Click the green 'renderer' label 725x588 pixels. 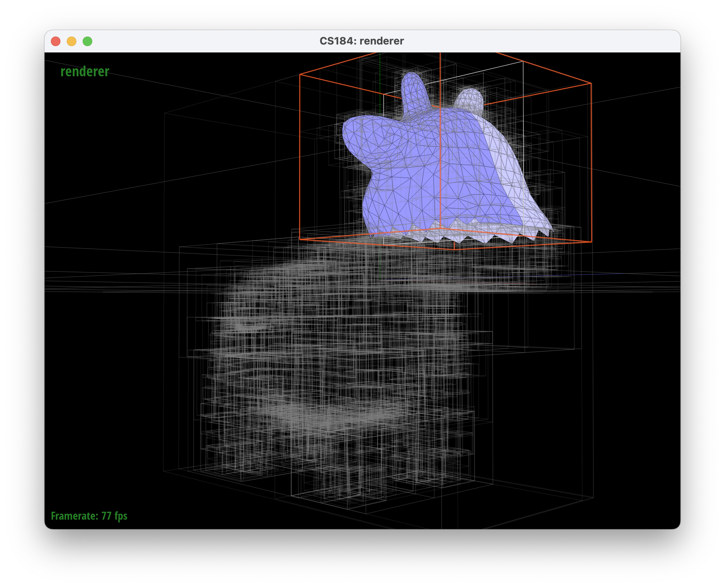(85, 72)
